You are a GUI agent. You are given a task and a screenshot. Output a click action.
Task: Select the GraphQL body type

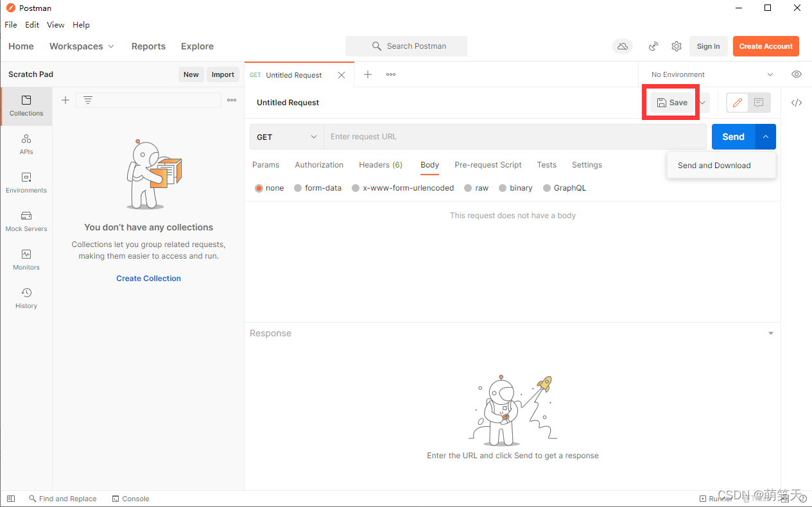565,188
